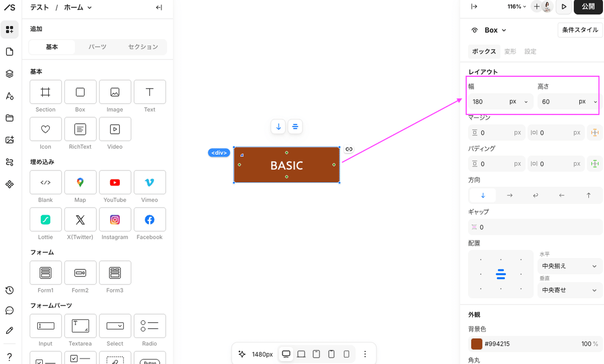The height and width of the screenshot is (364, 604).
Task: Open horizontal 中央揃え dropdown
Action: (570, 266)
